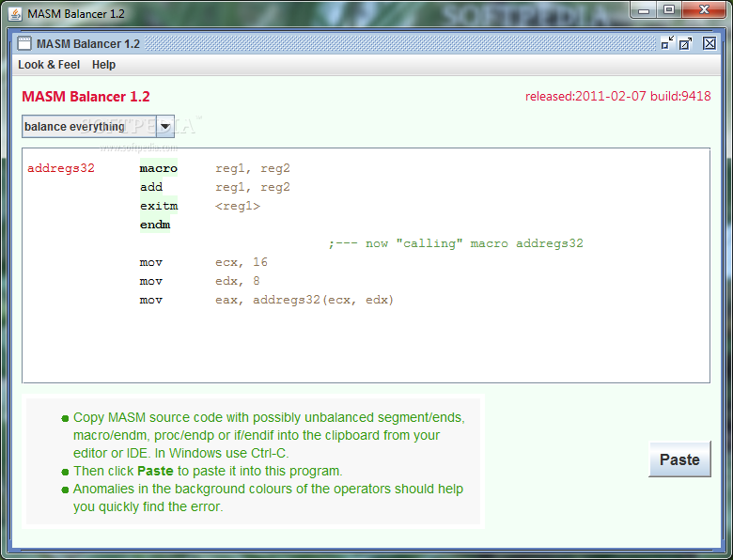This screenshot has height=560, width=733.
Task: Select the 'endm' keyword
Action: (155, 225)
